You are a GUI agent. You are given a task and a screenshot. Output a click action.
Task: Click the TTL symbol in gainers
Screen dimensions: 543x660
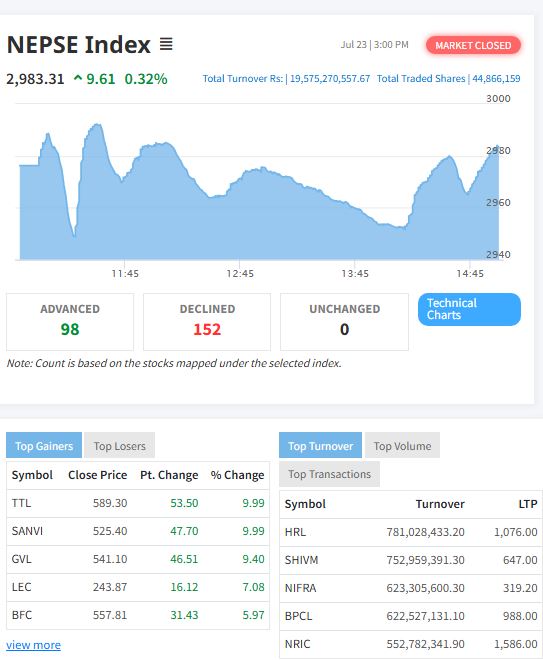pyautogui.click(x=21, y=503)
